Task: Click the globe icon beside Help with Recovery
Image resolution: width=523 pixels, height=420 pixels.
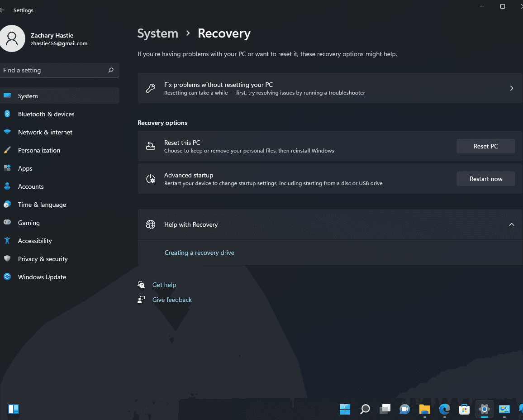Action: [x=150, y=224]
